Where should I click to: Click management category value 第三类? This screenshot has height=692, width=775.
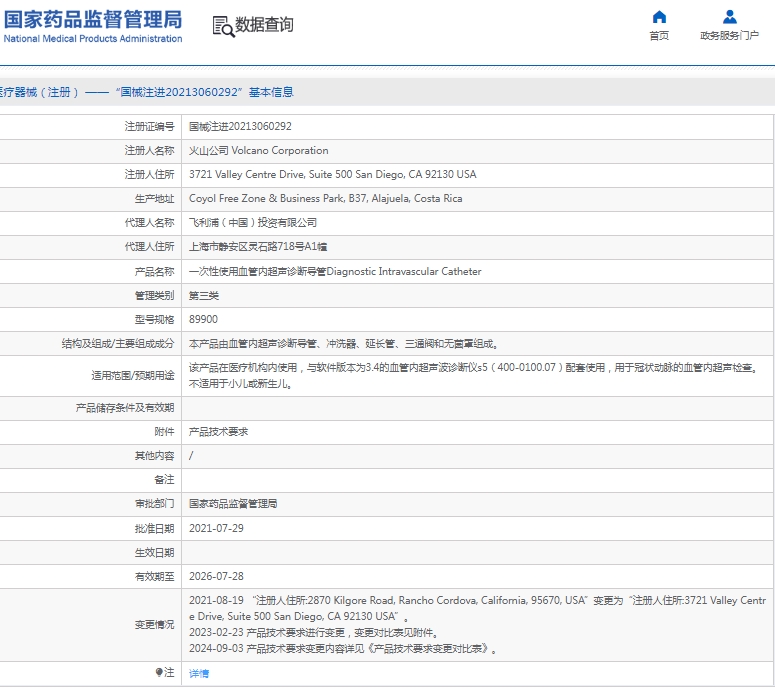[x=204, y=296]
